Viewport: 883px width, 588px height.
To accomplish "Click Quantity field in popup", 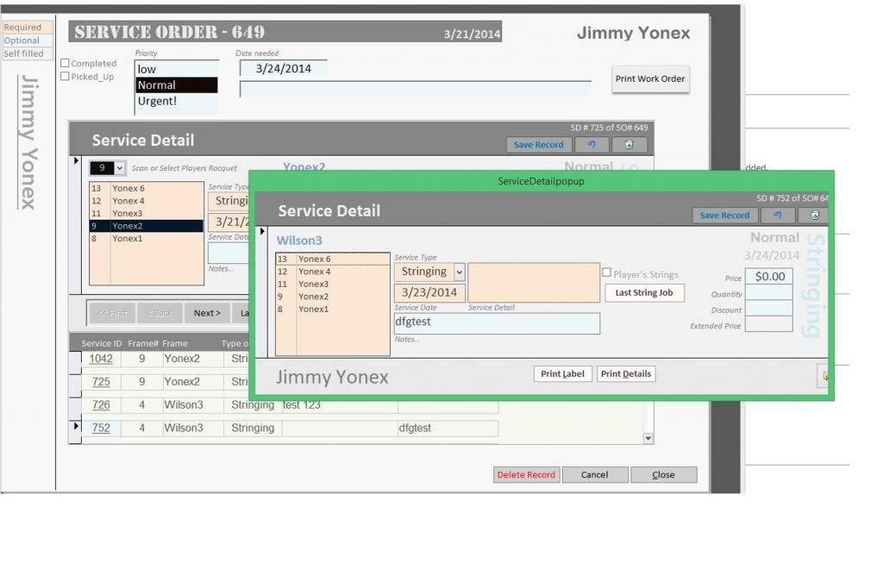I will (x=768, y=292).
